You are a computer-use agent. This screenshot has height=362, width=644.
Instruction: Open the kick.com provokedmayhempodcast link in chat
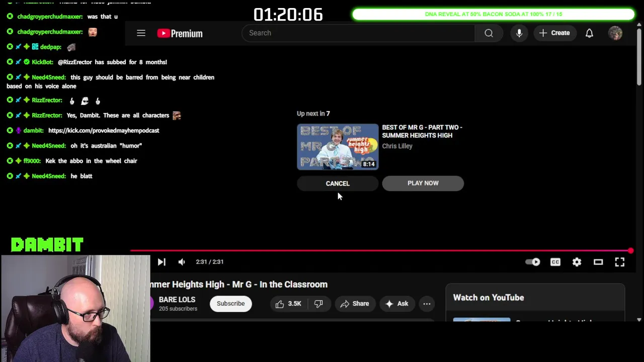tap(104, 131)
